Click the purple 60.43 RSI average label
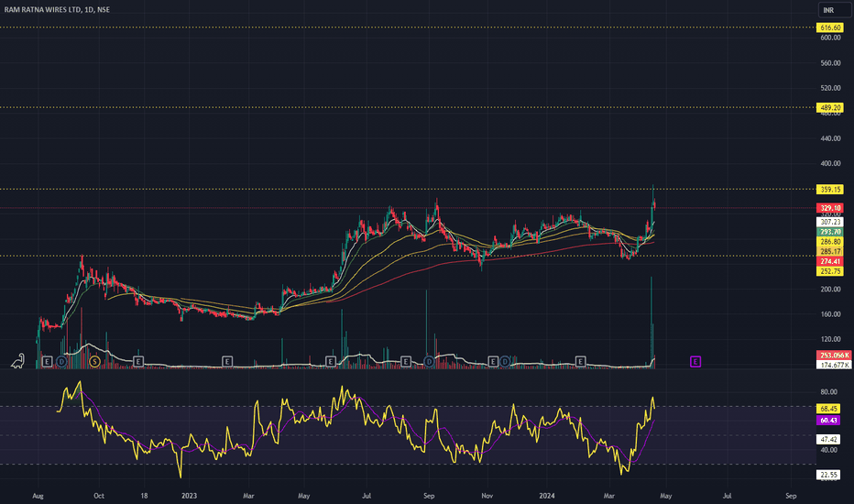Image resolution: width=854 pixels, height=504 pixels. [x=828, y=420]
